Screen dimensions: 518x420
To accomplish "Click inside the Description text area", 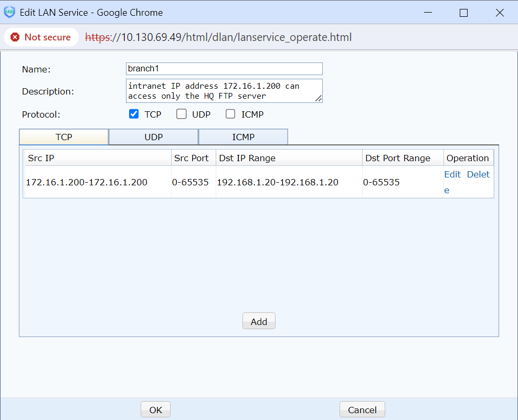I will pyautogui.click(x=220, y=90).
